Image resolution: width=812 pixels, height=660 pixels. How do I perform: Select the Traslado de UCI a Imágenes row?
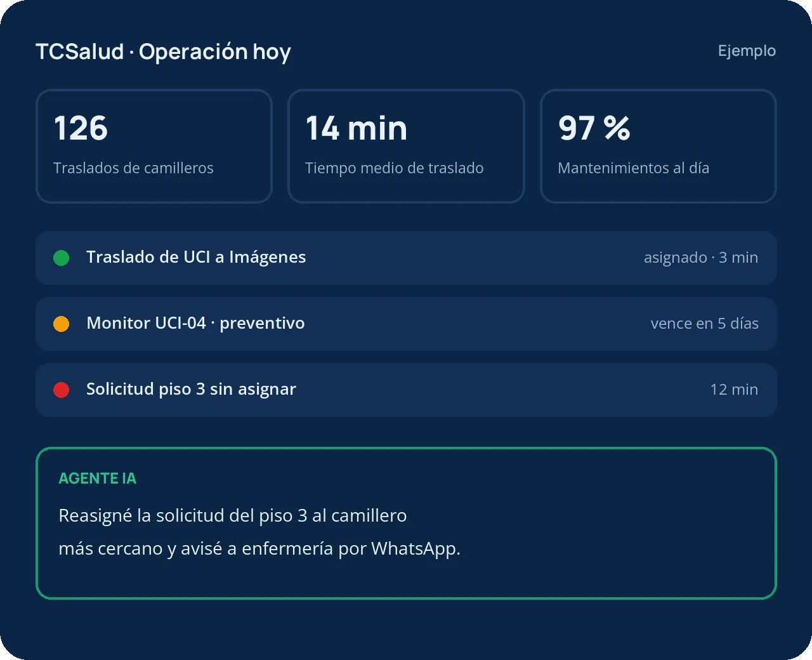point(406,258)
